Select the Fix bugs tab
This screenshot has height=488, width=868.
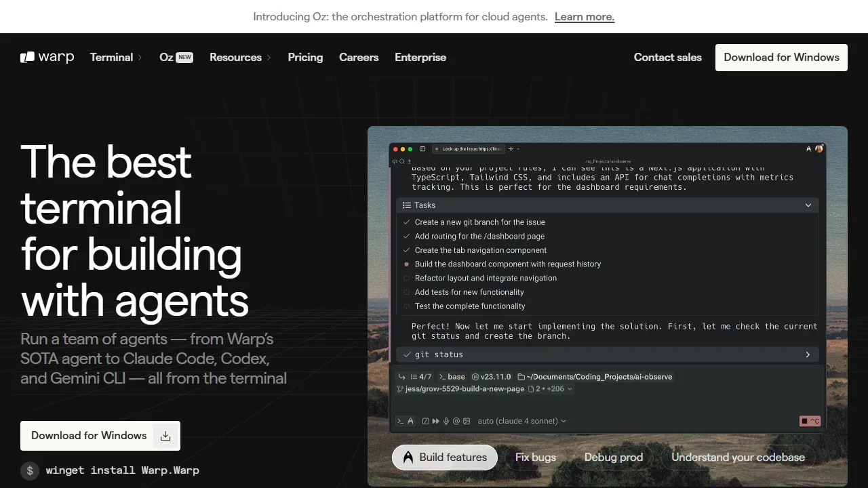(x=535, y=457)
